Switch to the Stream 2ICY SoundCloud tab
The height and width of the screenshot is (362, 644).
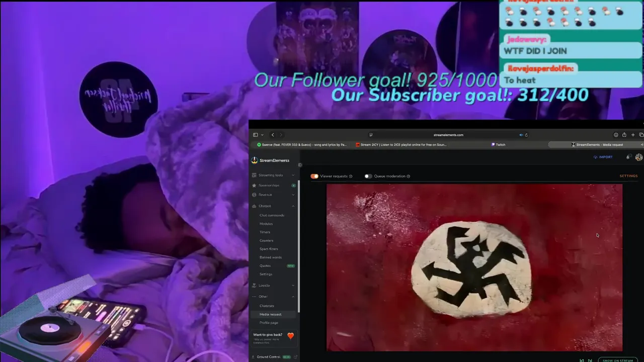[x=401, y=145]
